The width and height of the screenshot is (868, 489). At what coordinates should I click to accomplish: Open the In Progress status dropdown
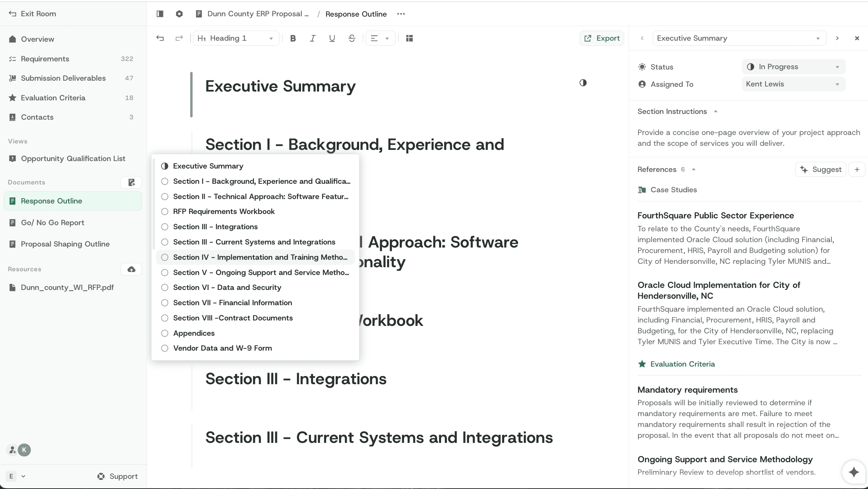point(793,66)
